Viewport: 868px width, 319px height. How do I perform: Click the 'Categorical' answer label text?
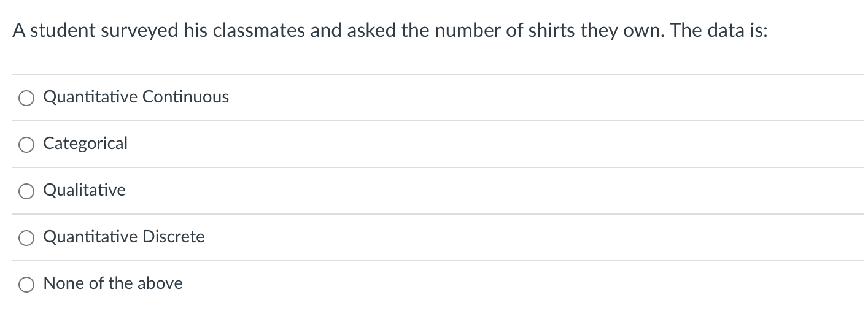(x=85, y=144)
